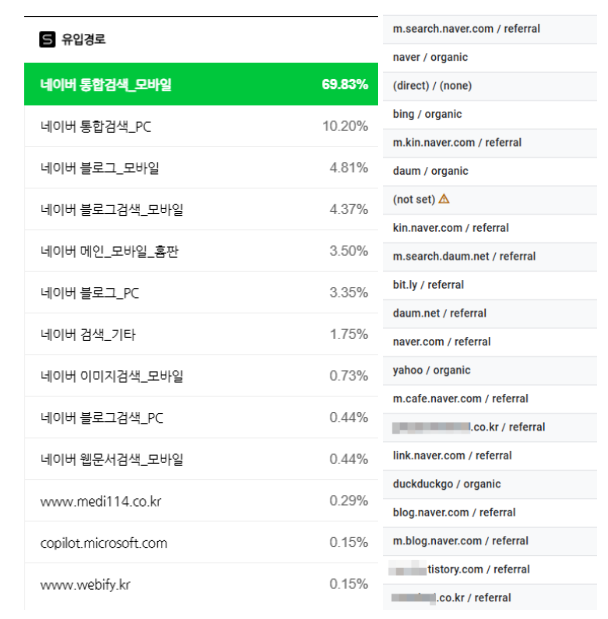
Task: Click www.medi114.co.kr referrer row
Action: click(201, 501)
